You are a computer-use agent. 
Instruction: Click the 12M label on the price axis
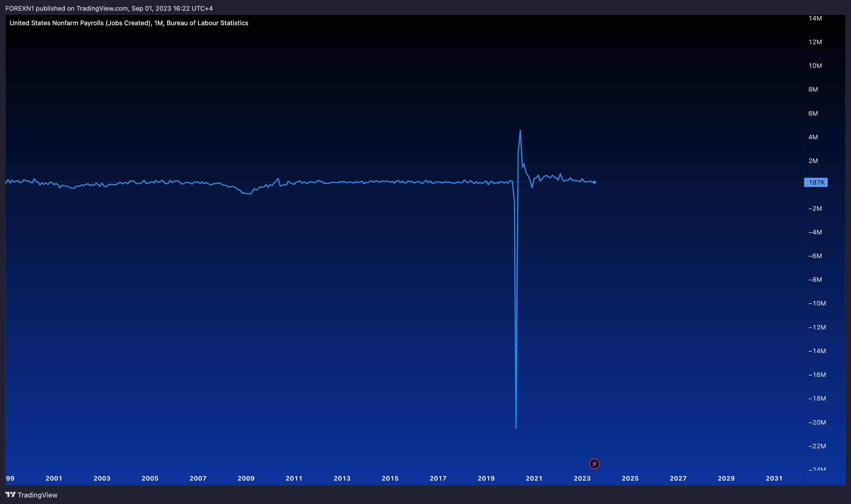815,42
